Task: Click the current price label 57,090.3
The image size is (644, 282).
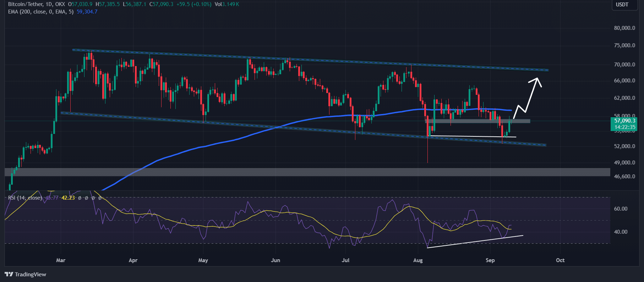Action: tap(625, 121)
